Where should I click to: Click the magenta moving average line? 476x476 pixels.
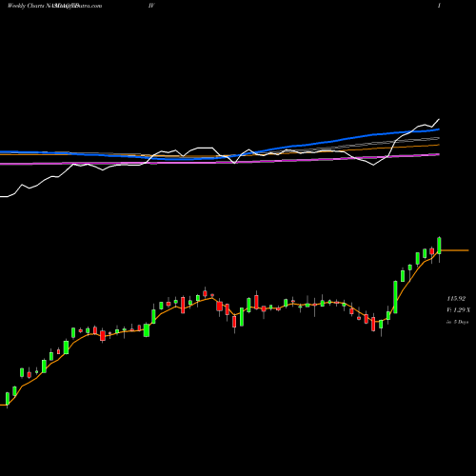(x=222, y=161)
